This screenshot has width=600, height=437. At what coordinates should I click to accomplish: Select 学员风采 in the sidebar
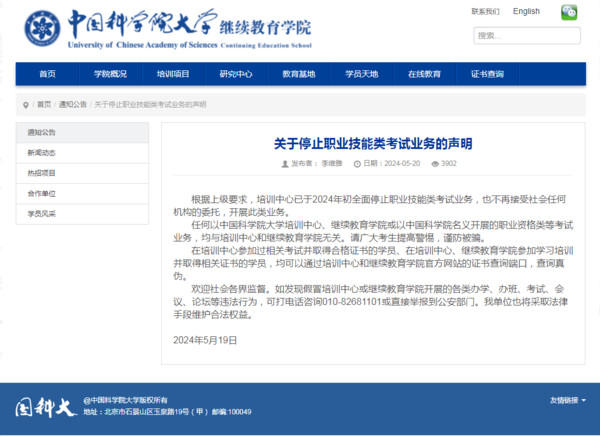click(82, 214)
